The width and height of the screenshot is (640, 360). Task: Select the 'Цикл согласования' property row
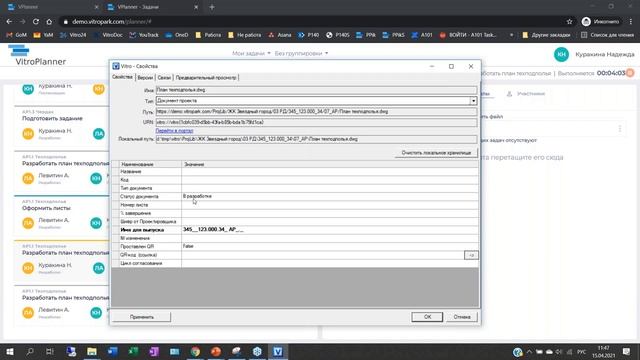click(x=295, y=263)
